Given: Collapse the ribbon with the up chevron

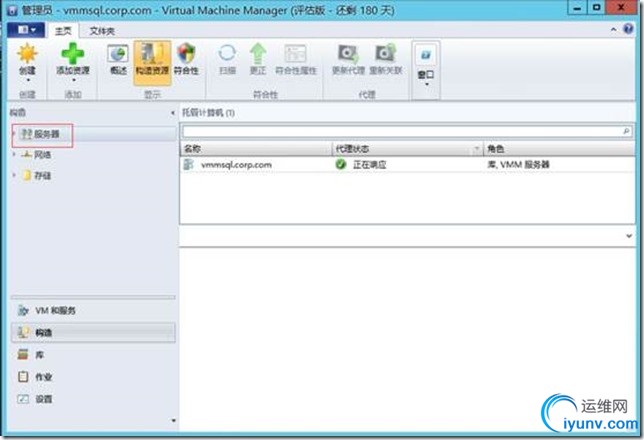Looking at the screenshot, I should [x=613, y=30].
